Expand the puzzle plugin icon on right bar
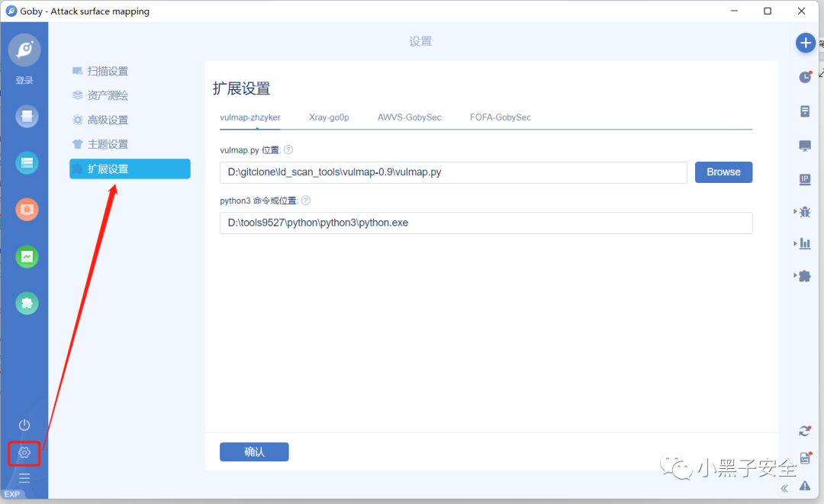Image resolution: width=824 pixels, height=504 pixels. coord(804,276)
